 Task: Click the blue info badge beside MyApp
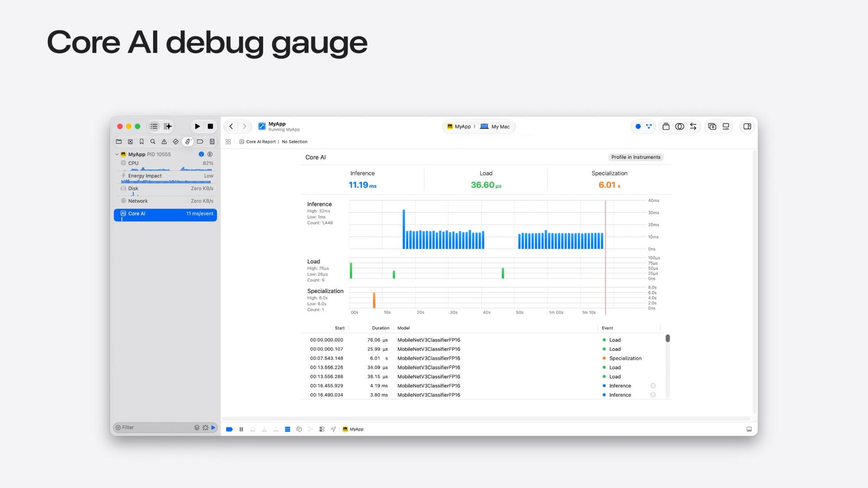(x=201, y=154)
